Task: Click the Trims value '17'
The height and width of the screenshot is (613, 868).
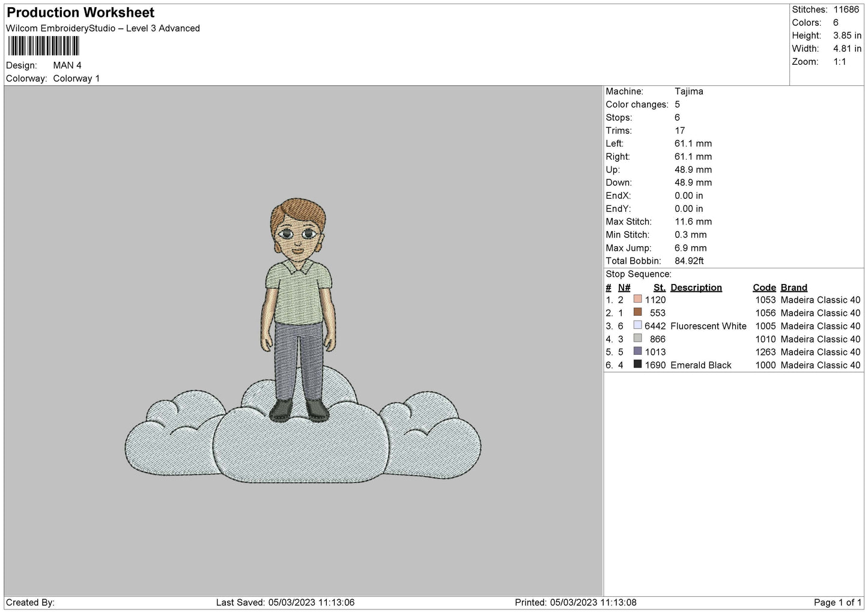Action: click(x=680, y=130)
